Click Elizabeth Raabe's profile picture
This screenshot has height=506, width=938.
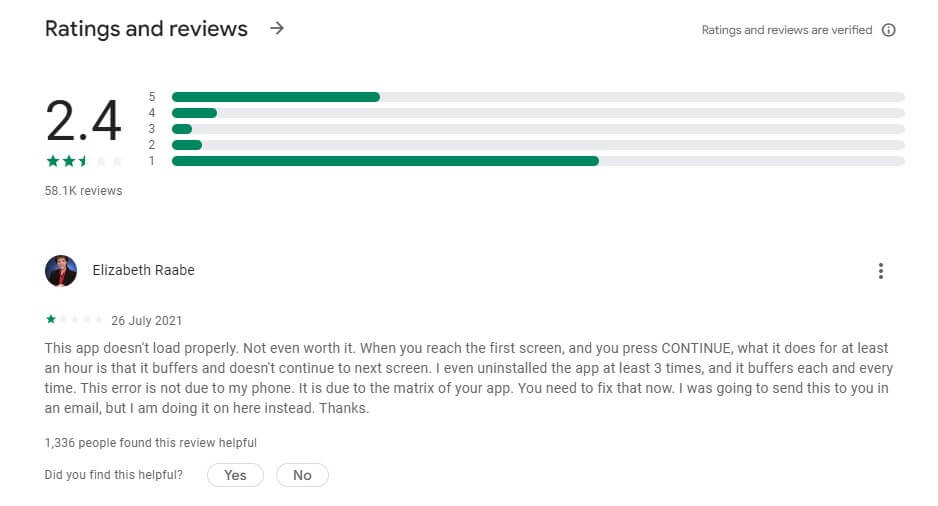coord(61,271)
